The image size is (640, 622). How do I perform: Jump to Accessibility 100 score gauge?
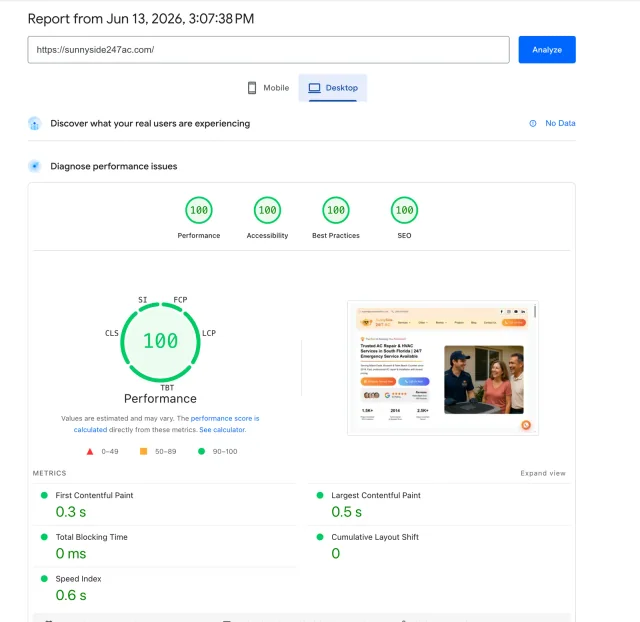(x=267, y=211)
